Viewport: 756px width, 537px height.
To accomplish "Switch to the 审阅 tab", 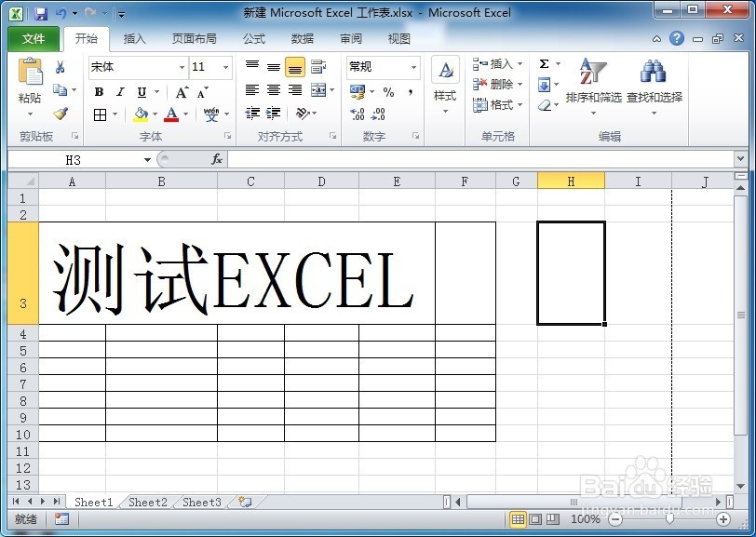I will [x=350, y=38].
